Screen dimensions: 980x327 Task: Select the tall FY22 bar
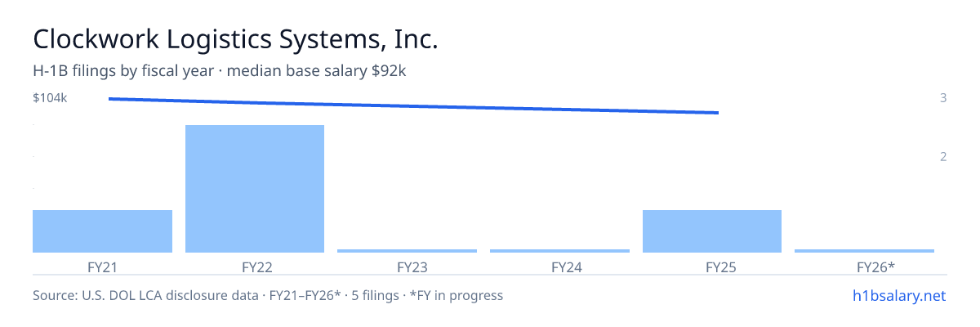(255, 189)
